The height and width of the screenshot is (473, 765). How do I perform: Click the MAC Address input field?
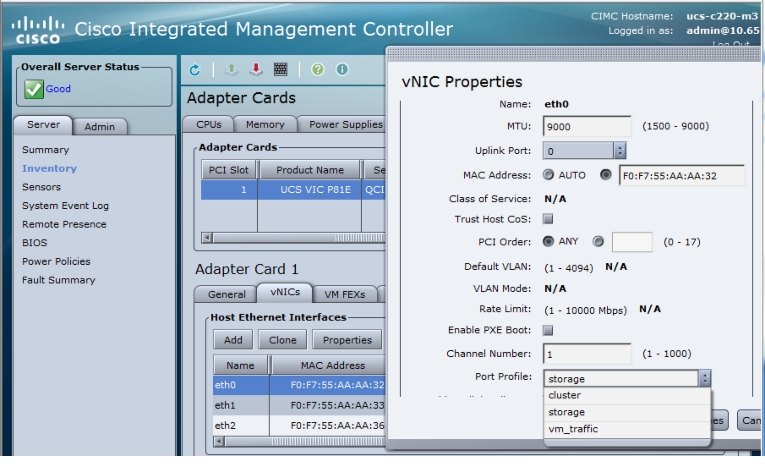tap(682, 175)
